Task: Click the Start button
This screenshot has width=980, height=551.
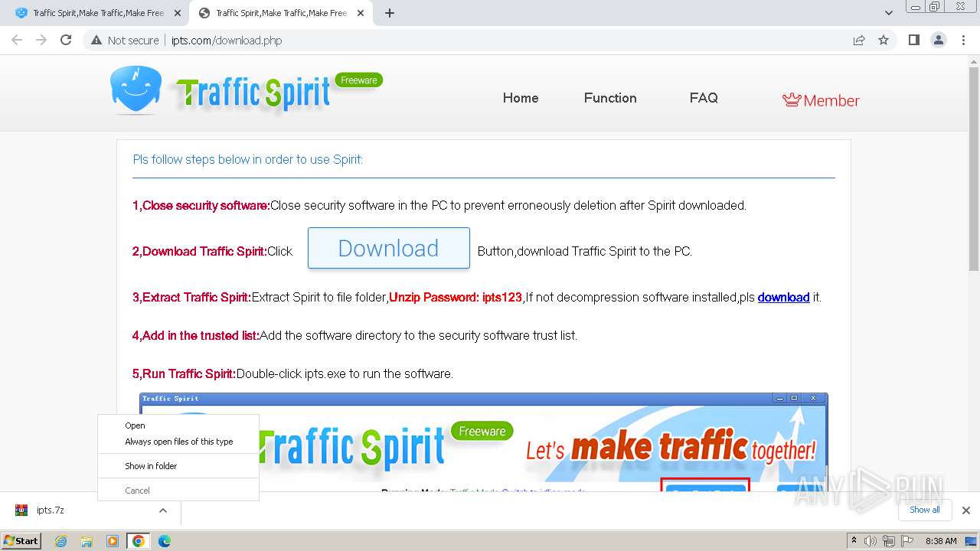Action: tap(21, 541)
